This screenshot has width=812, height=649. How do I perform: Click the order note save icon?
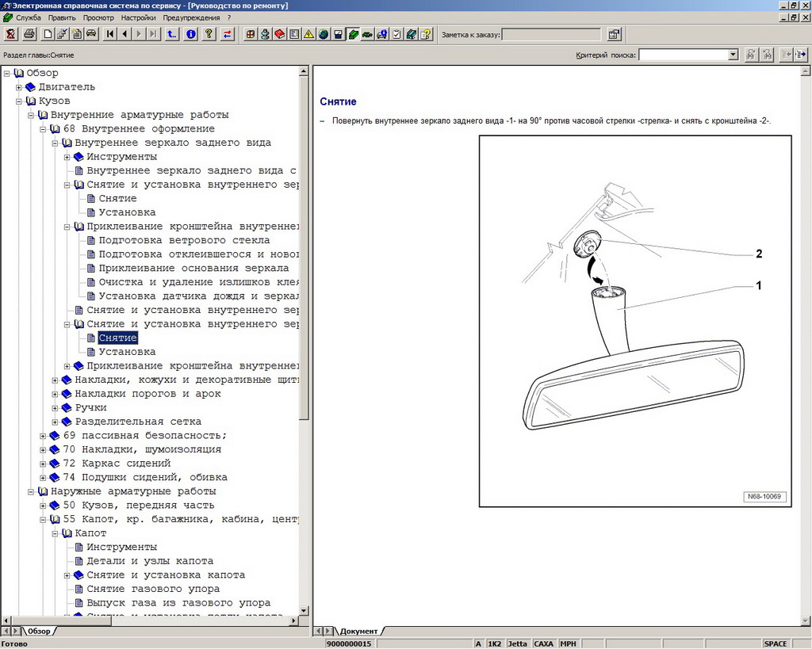tap(614, 35)
